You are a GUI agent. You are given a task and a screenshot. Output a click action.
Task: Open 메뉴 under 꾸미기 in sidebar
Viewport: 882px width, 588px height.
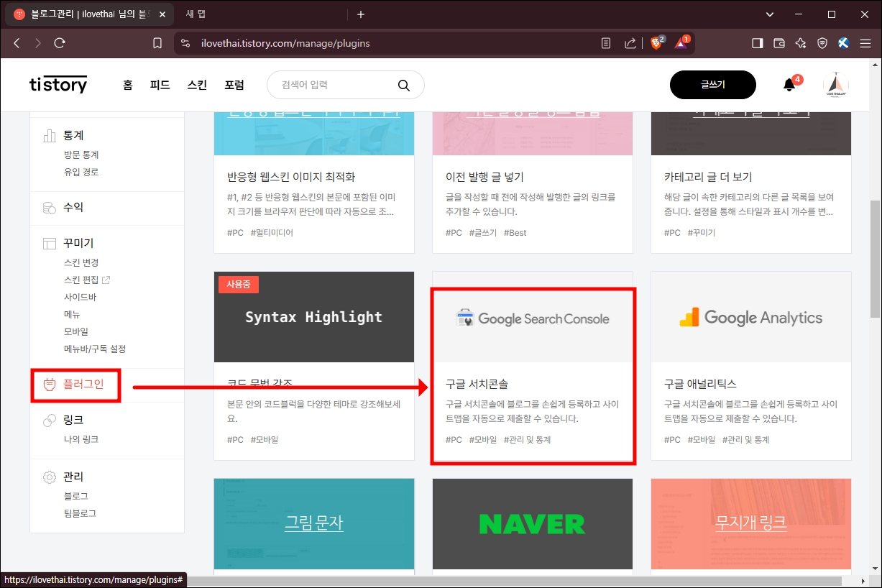[72, 314]
